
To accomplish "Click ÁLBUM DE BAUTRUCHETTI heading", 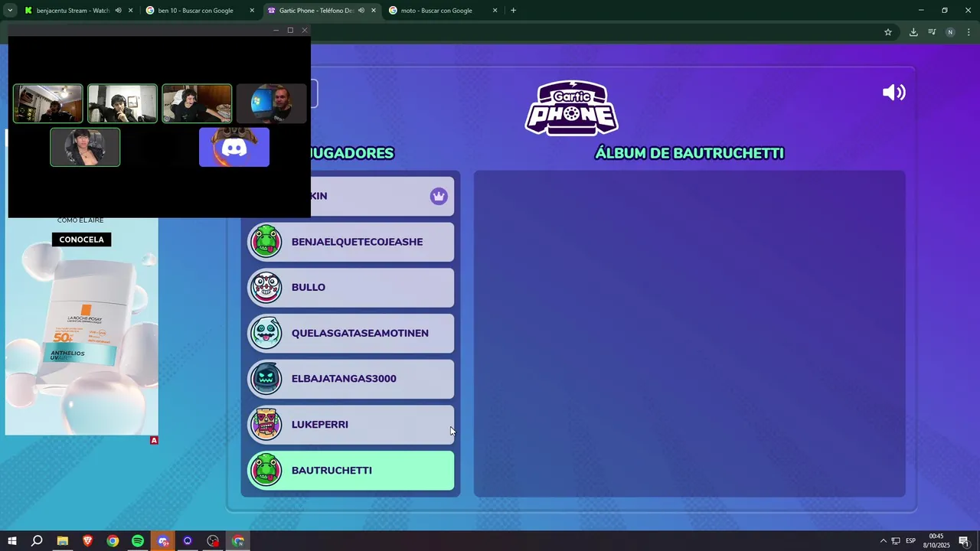I will (x=689, y=153).
